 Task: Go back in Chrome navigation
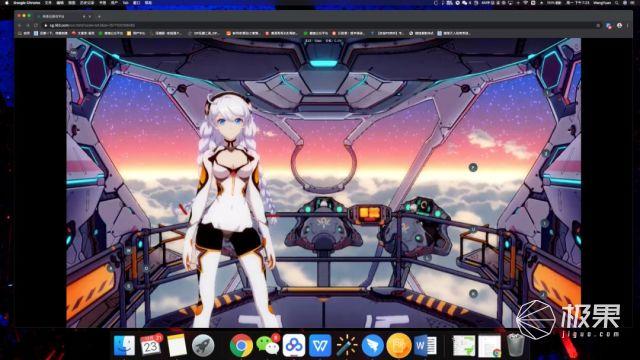(x=20, y=25)
